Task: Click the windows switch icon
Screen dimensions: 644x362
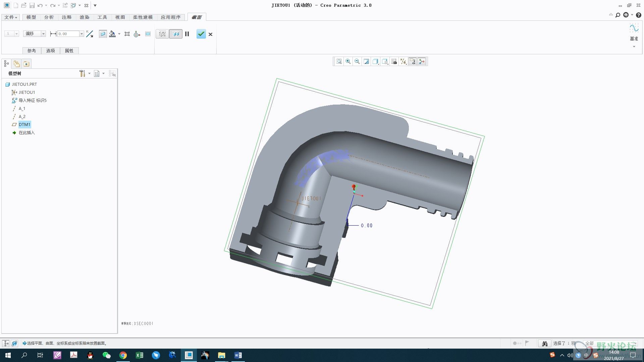Action: [x=73, y=5]
